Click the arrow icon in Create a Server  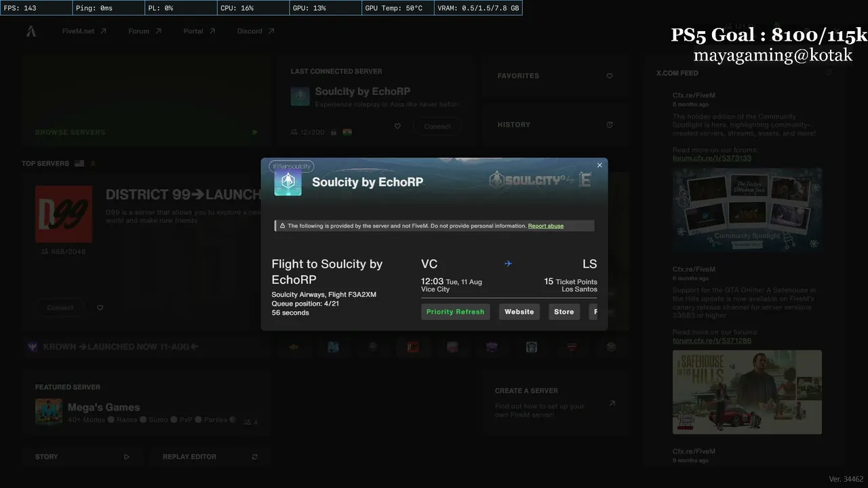pos(612,403)
